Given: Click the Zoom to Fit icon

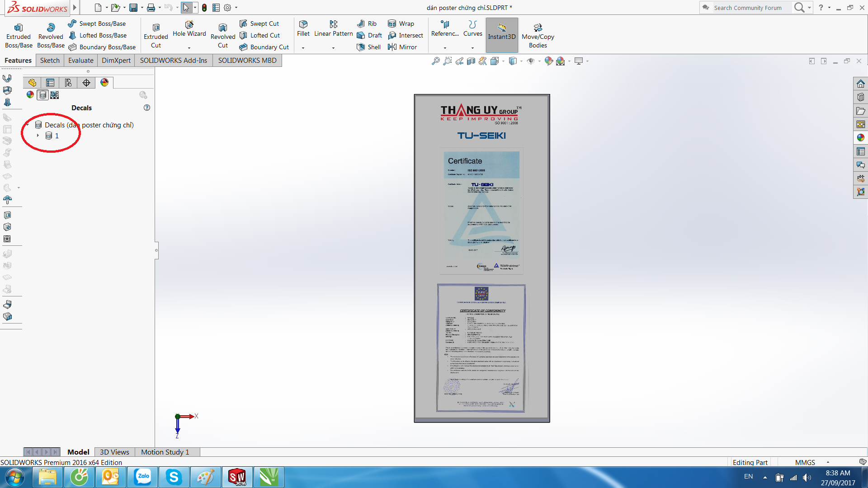Looking at the screenshot, I should tap(435, 61).
